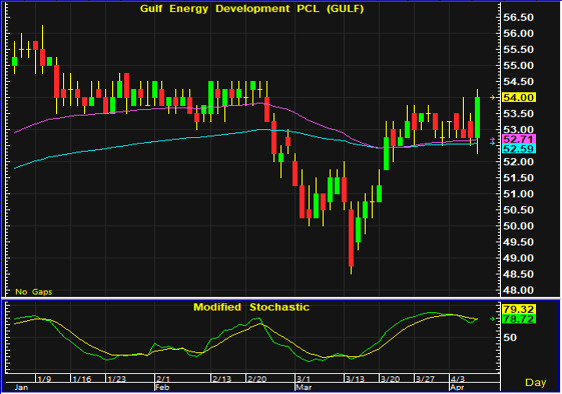Click the No Gaps label

[34, 292]
